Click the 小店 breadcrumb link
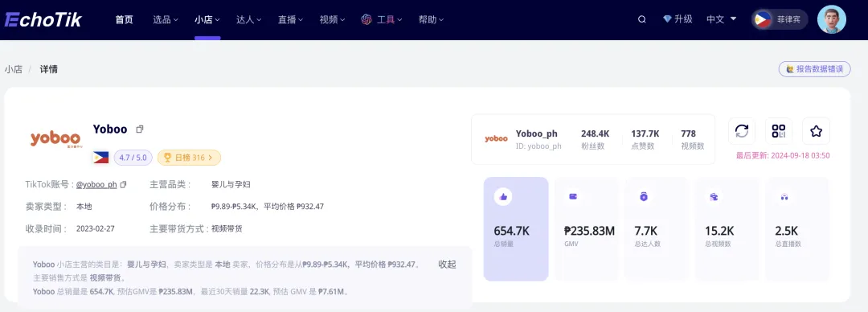Image resolution: width=868 pixels, height=312 pixels. coord(14,69)
